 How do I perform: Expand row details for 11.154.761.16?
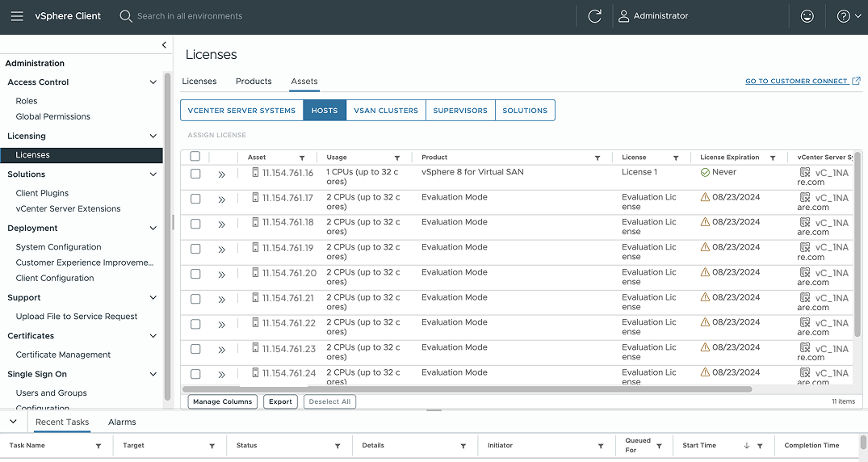click(221, 174)
